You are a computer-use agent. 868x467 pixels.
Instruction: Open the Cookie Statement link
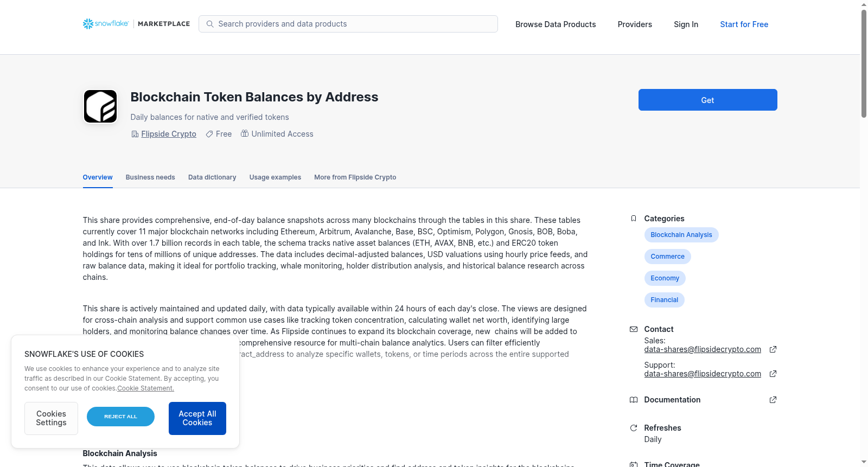146,388
